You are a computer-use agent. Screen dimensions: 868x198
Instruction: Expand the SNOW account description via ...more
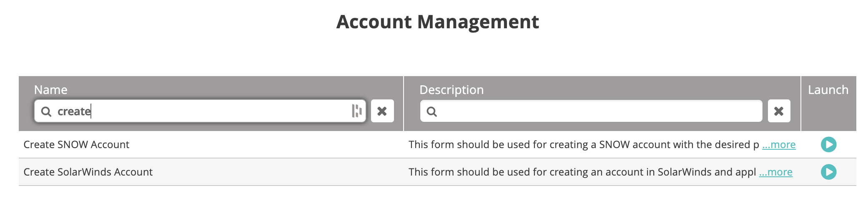[x=779, y=144]
